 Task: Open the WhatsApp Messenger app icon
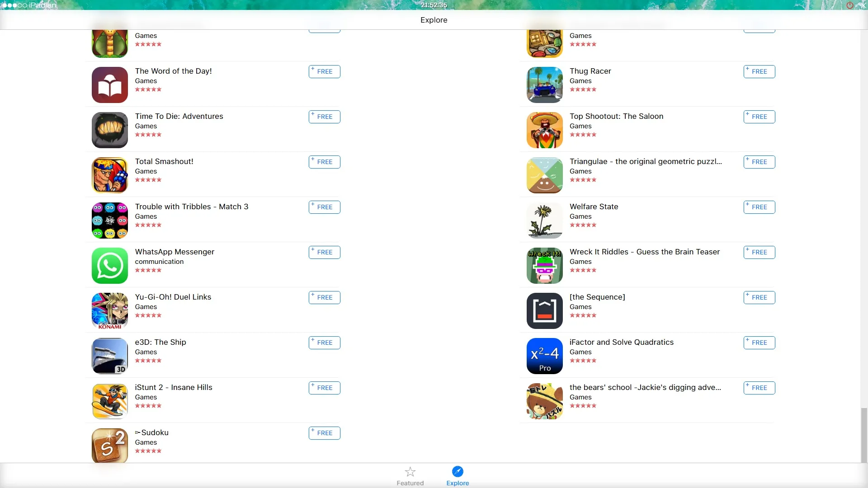[110, 266]
